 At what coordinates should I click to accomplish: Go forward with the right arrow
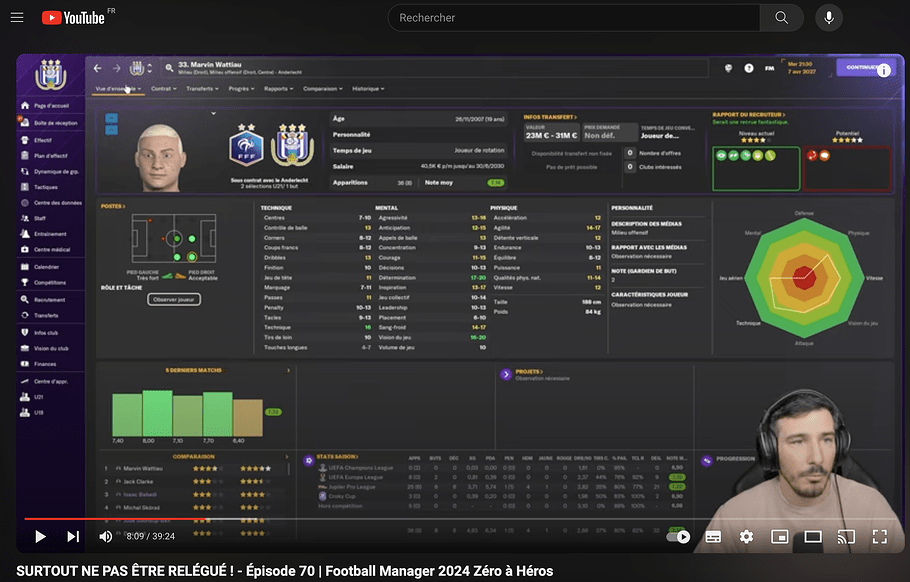[117, 68]
